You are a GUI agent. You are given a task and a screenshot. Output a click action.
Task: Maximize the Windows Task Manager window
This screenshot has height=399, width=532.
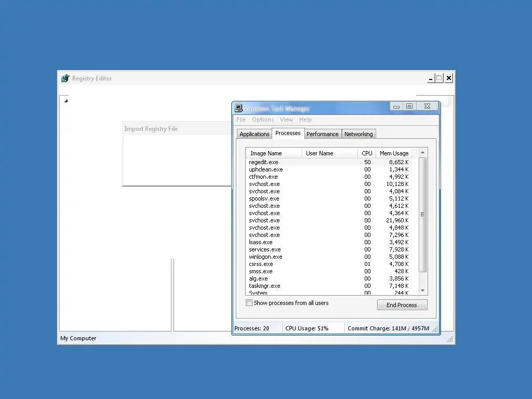coord(409,107)
